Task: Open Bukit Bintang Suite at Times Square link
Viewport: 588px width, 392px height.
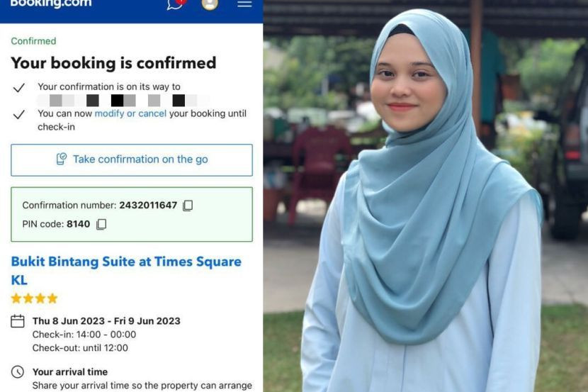Action: [x=126, y=271]
